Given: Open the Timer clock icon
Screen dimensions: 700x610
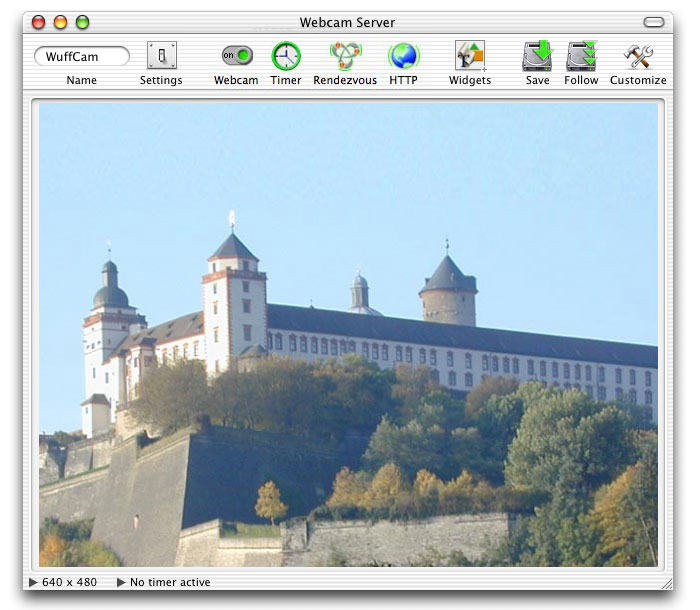Looking at the screenshot, I should point(286,56).
